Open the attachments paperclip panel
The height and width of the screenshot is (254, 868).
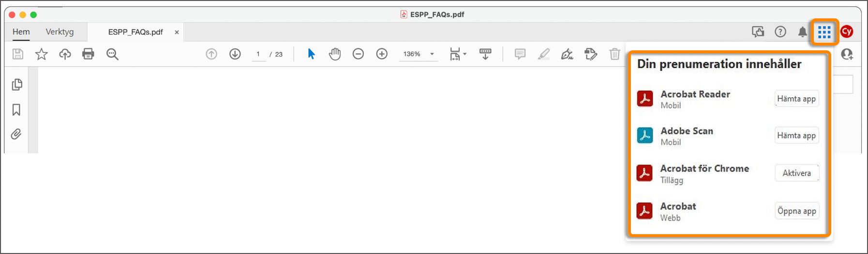(16, 134)
